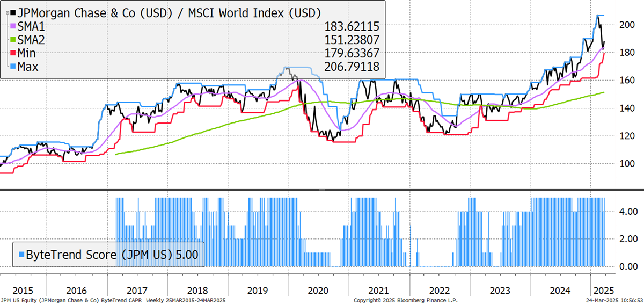Click the purple SMA1 legend swatch
This screenshot has width=644, height=304.
point(14,26)
